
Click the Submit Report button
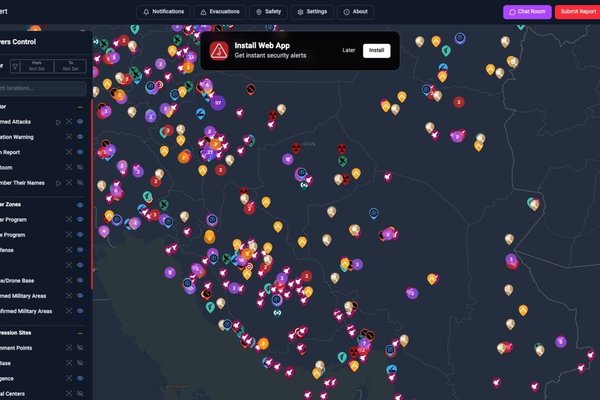tap(578, 12)
